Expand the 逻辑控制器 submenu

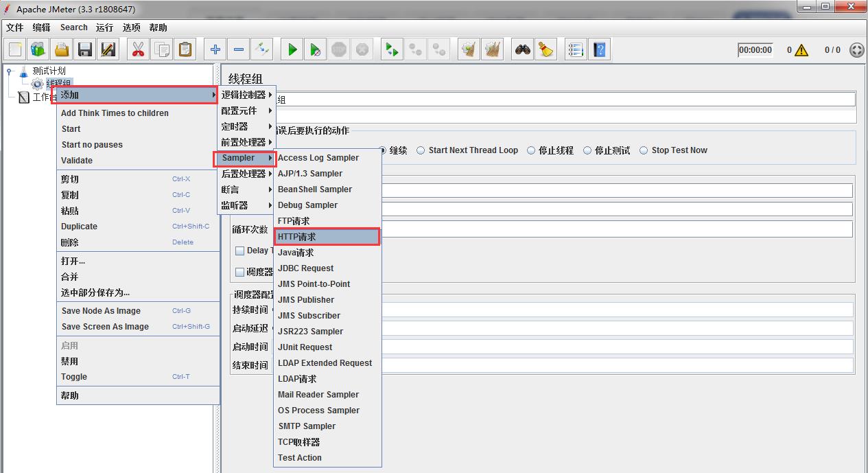(247, 95)
